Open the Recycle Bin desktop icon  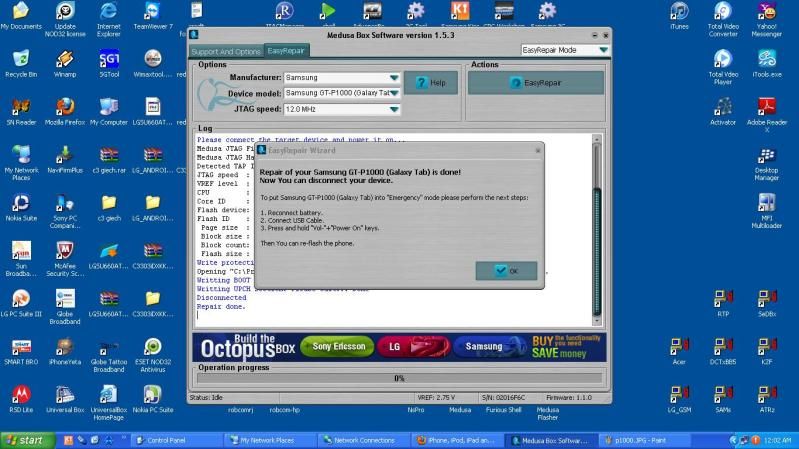21,64
